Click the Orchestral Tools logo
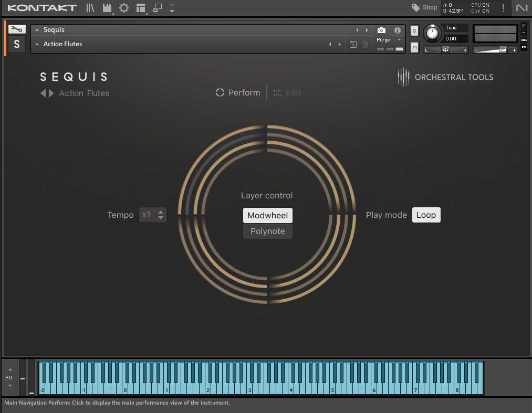The width and height of the screenshot is (532, 413). (445, 77)
